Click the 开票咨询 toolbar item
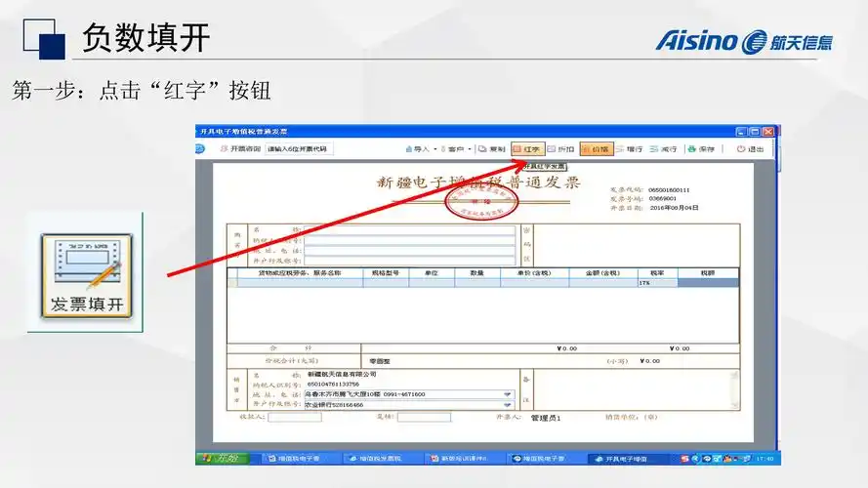 [240, 148]
